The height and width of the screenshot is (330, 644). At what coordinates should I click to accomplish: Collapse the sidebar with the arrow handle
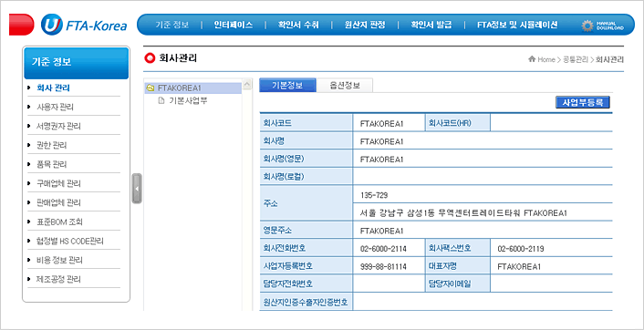point(137,189)
